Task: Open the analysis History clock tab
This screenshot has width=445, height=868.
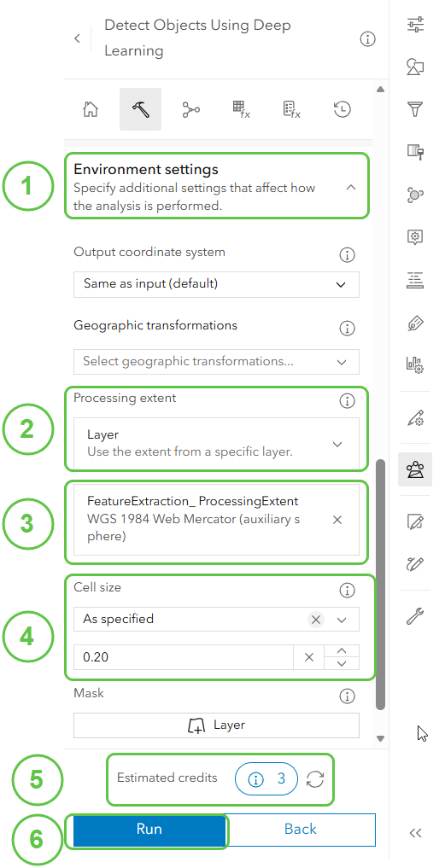Action: pos(343,109)
